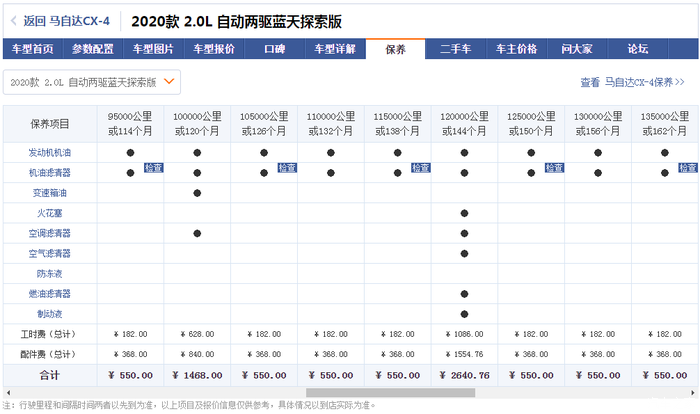Click the 火花塞 dot under 120000公里
The width and height of the screenshot is (700, 414).
[x=464, y=213]
